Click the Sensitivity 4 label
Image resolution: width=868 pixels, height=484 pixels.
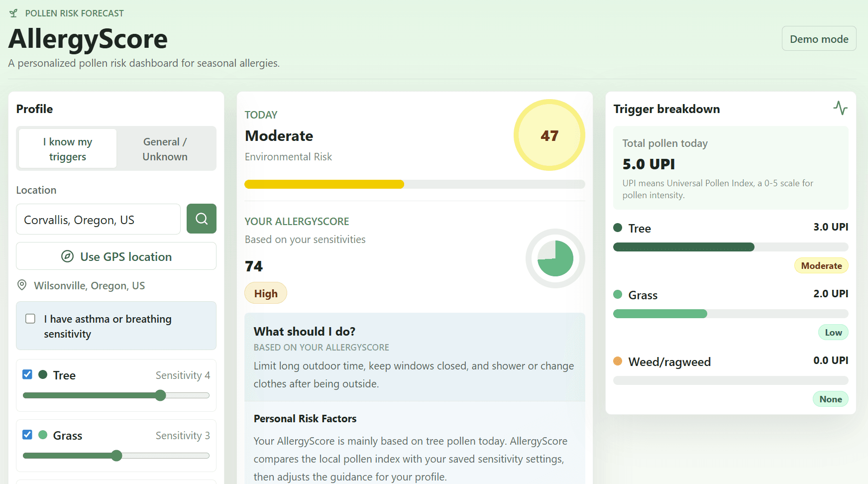(x=183, y=375)
